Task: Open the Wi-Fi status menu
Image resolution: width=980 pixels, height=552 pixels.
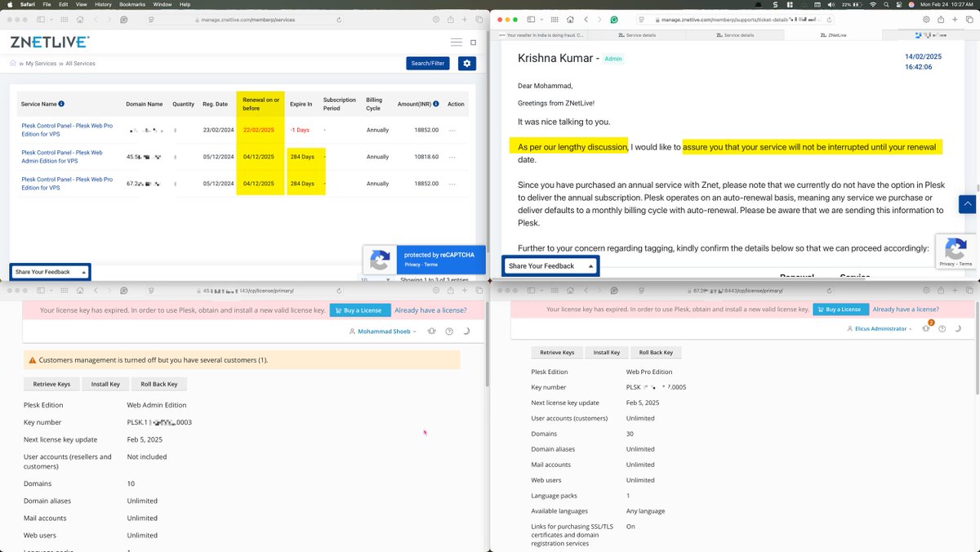Action: (x=873, y=4)
